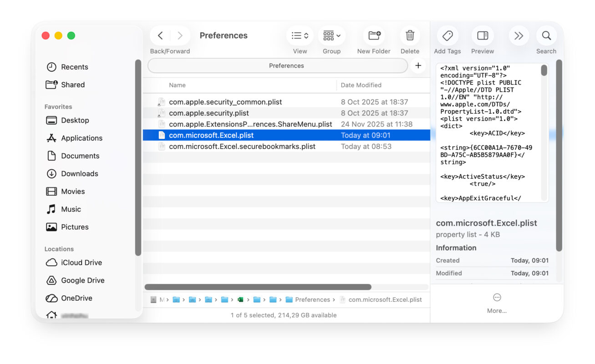This screenshot has height=364, width=595.
Task: Click com.microsoft.Excel.plist in path bar
Action: click(x=381, y=299)
